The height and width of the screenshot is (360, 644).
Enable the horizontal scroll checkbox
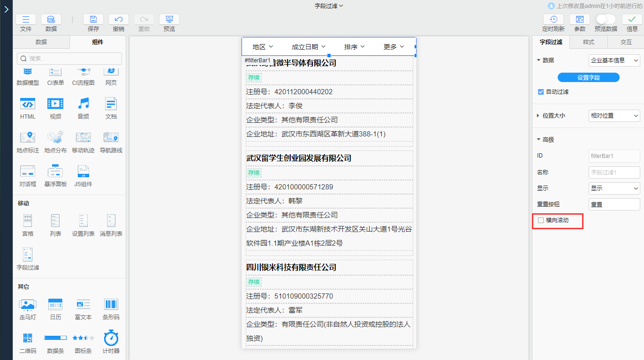point(541,220)
